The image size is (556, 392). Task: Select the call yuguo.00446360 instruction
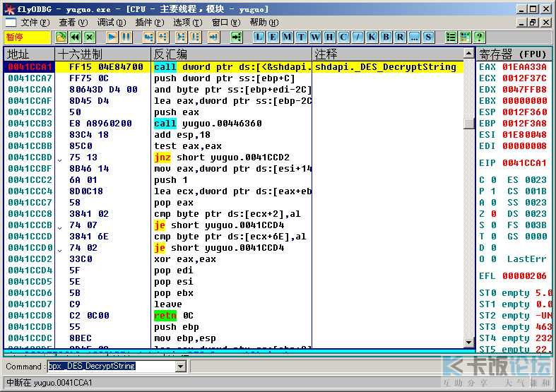(208, 124)
